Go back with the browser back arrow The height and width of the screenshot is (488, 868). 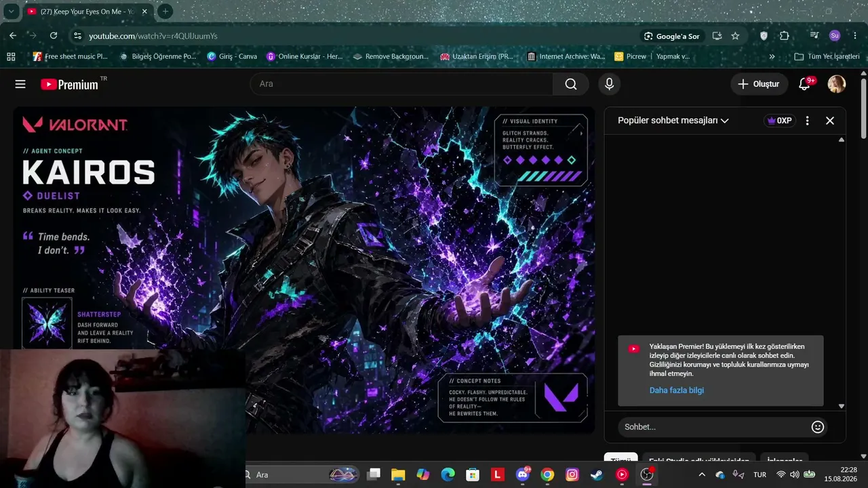(13, 36)
